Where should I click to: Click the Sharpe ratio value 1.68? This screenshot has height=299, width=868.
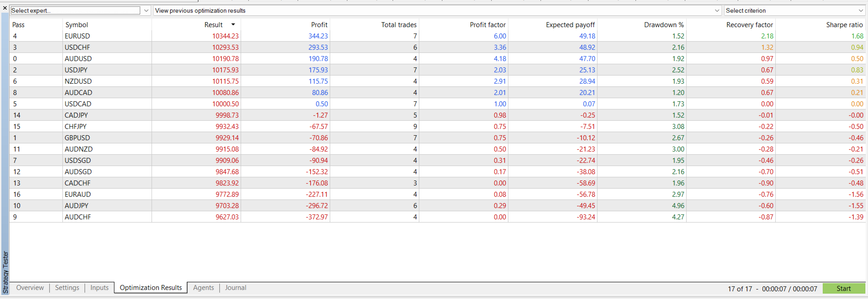(857, 36)
